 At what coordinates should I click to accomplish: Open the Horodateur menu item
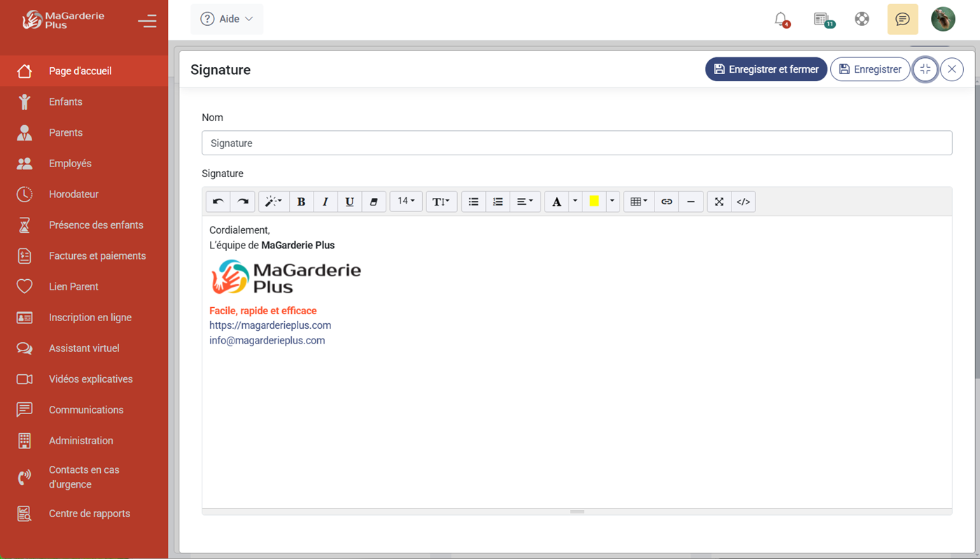click(x=84, y=194)
